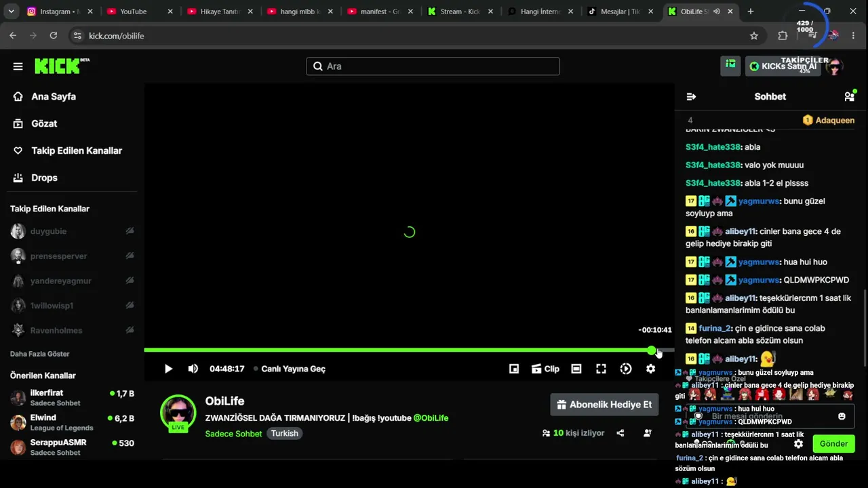Open the playback speed control
Screen dimensions: 868x488
[626, 369]
